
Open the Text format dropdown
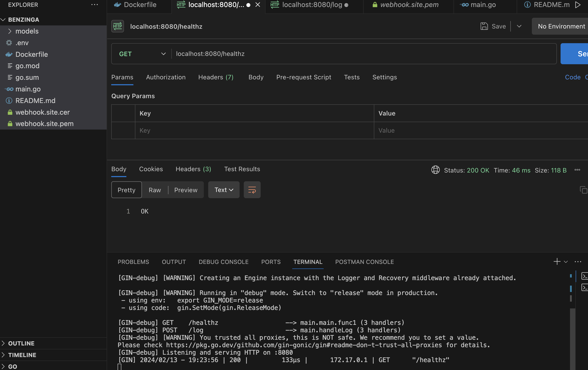click(x=224, y=190)
